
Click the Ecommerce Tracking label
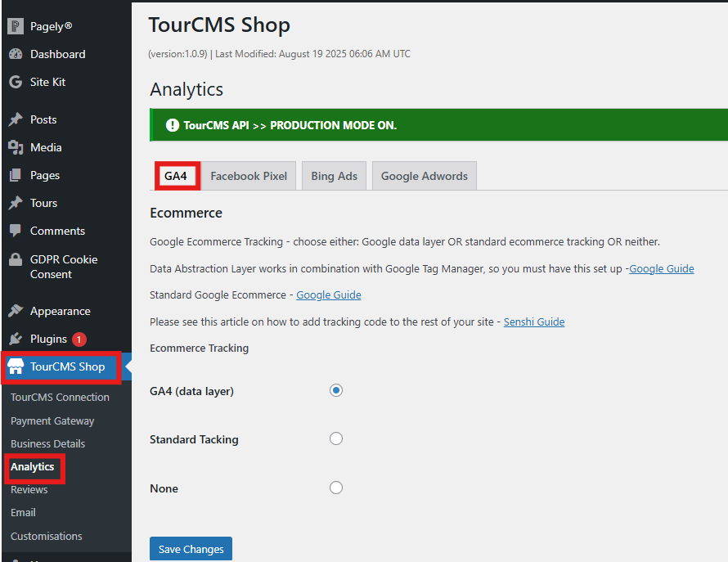pyautogui.click(x=200, y=348)
